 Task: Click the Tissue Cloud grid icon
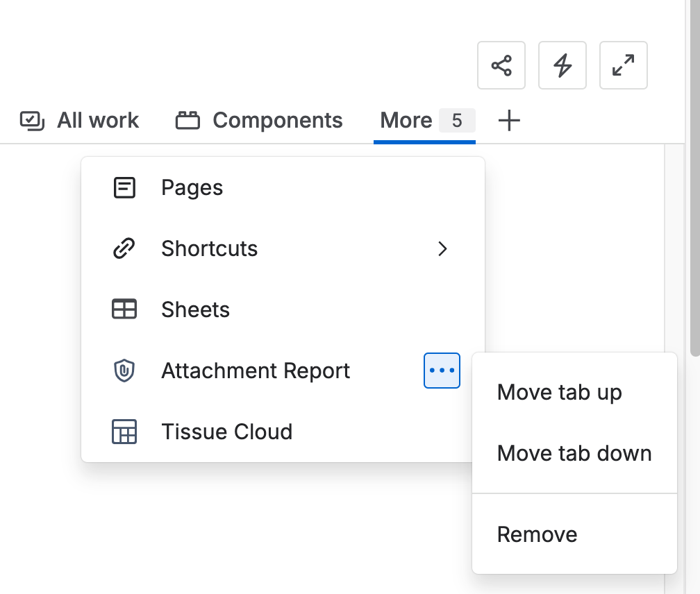(124, 432)
